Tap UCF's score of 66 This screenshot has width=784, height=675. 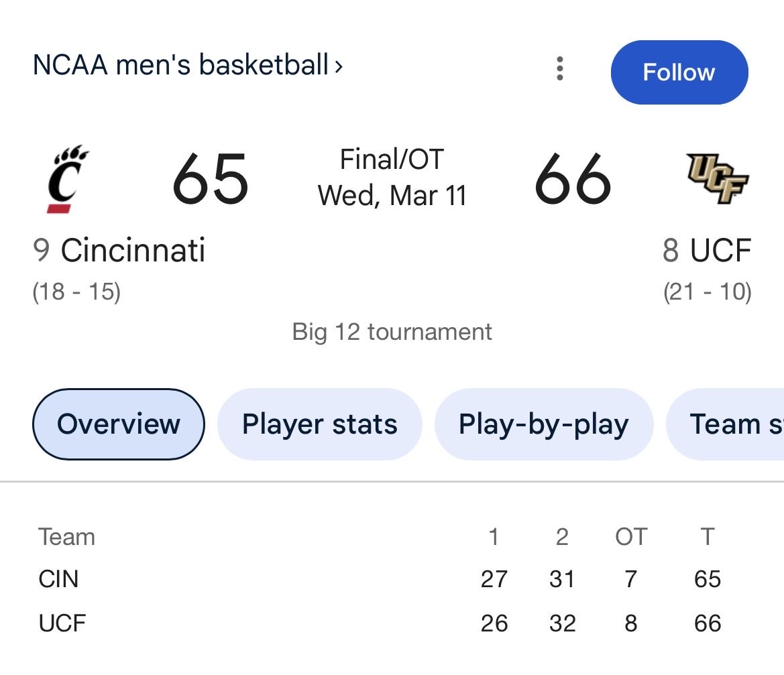573,180
